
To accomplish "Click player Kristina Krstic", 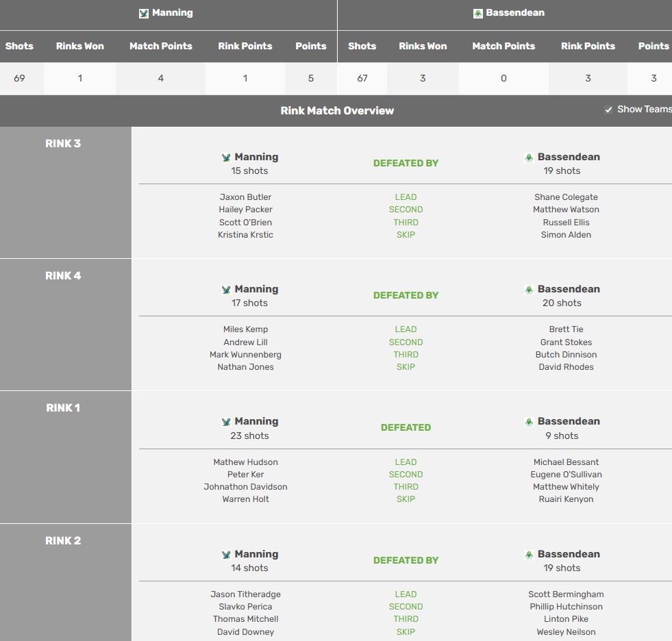I will click(245, 235).
